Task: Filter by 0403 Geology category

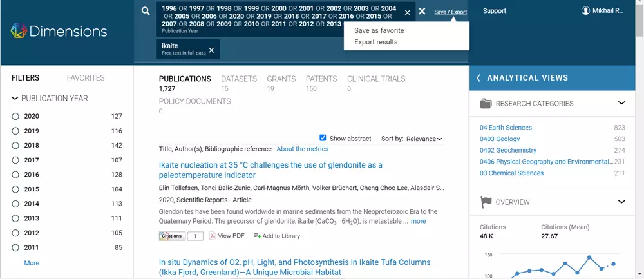Action: 500,139
